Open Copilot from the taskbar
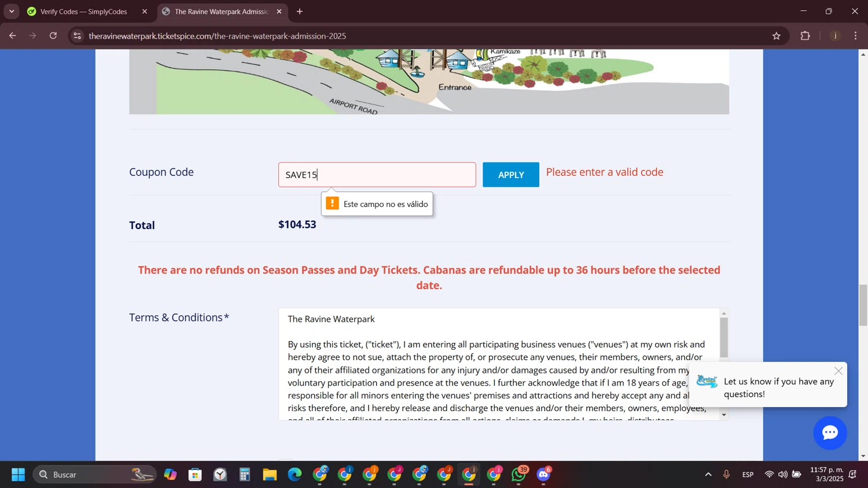Screen dimensions: 868x488 click(170, 475)
